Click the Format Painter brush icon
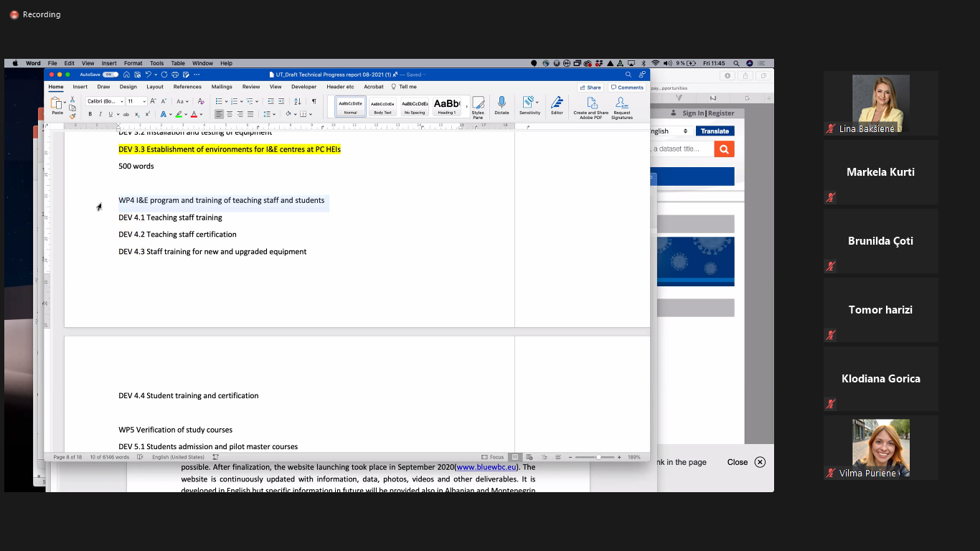 pyautogui.click(x=72, y=116)
